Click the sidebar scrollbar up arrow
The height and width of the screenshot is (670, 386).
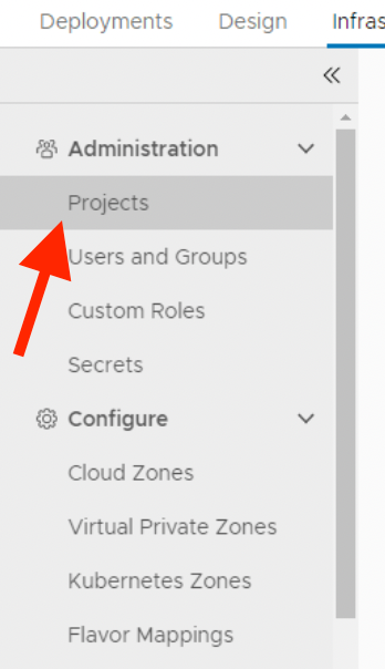tap(346, 118)
